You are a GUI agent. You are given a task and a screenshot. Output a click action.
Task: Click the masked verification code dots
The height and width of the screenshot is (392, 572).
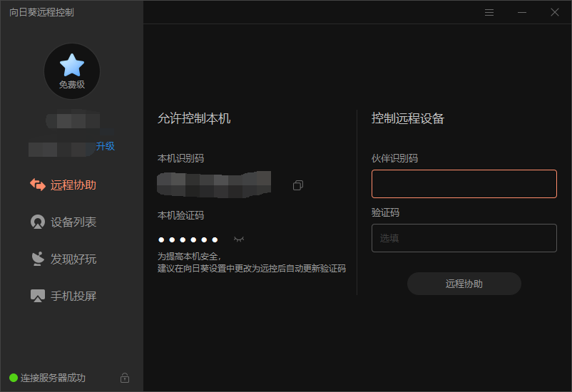(188, 239)
